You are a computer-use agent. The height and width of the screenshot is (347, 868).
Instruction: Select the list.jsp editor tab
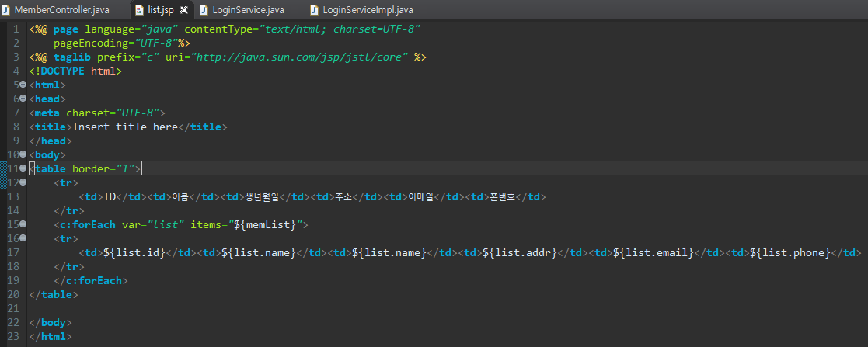pos(162,10)
